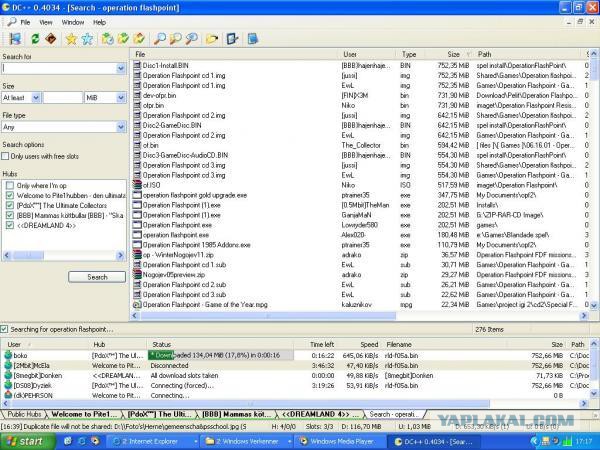Viewport: 600px width, 450px height.
Task: Click the Search for text field
Action: (59, 68)
